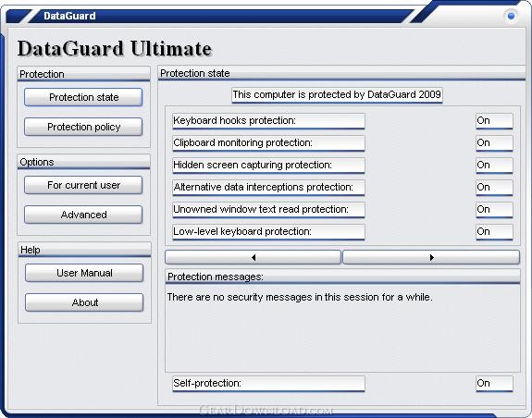Click the Options section header
This screenshot has height=418, width=532.
[x=83, y=162]
